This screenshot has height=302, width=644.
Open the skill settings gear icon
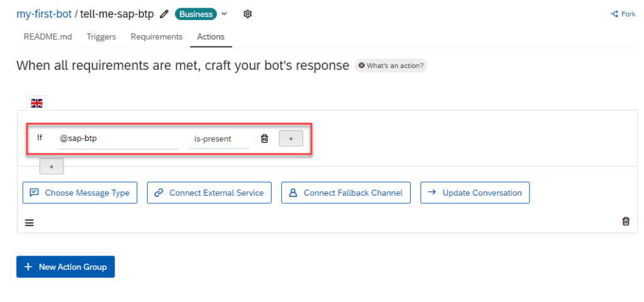click(x=248, y=14)
